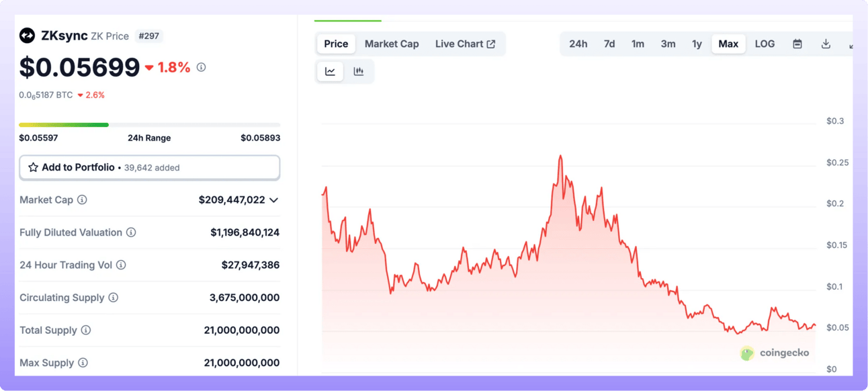This screenshot has width=868, height=391.
Task: Show Fully Diluted Valuation info icon
Action: tap(131, 232)
